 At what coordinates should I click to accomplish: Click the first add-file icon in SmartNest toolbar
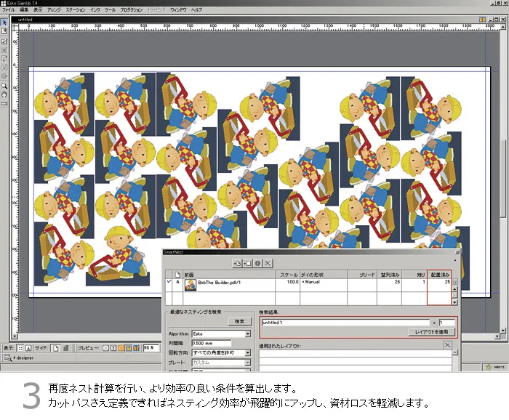click(237, 262)
